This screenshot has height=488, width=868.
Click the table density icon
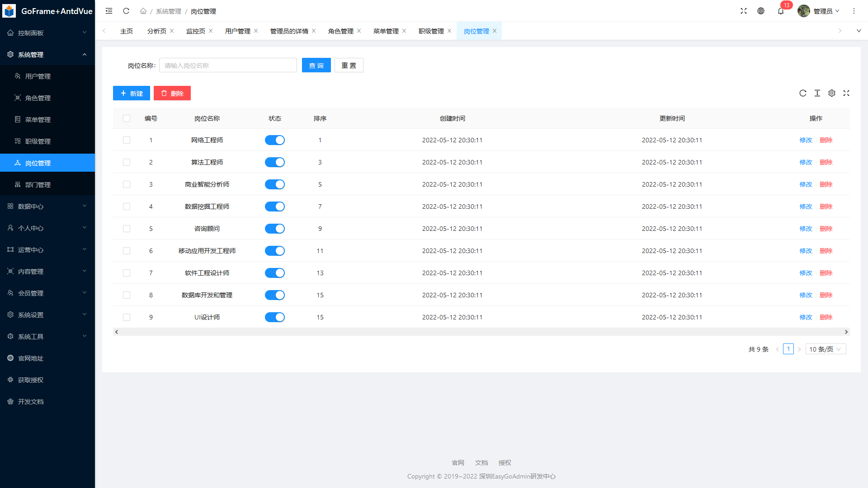click(x=817, y=93)
